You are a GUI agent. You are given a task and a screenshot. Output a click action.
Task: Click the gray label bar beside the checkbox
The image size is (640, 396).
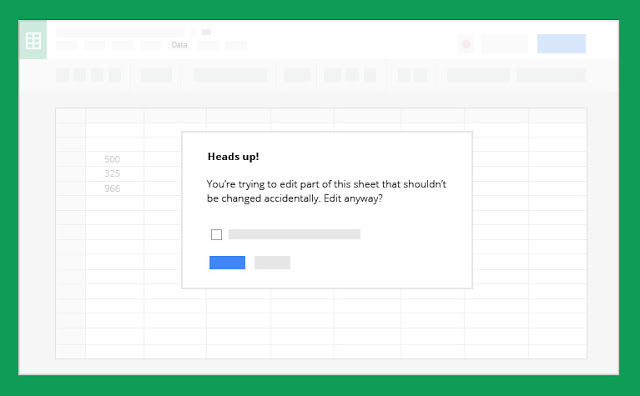(x=294, y=234)
